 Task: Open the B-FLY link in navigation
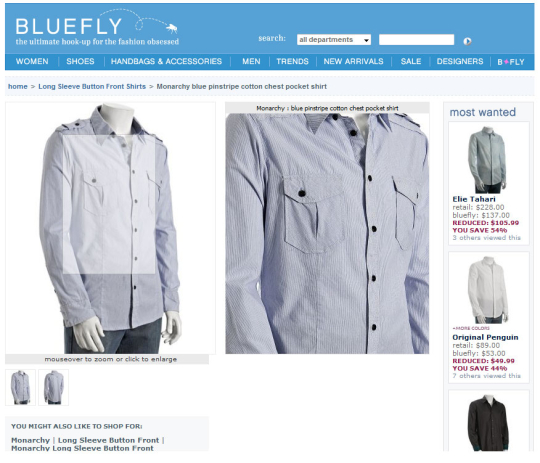point(511,62)
